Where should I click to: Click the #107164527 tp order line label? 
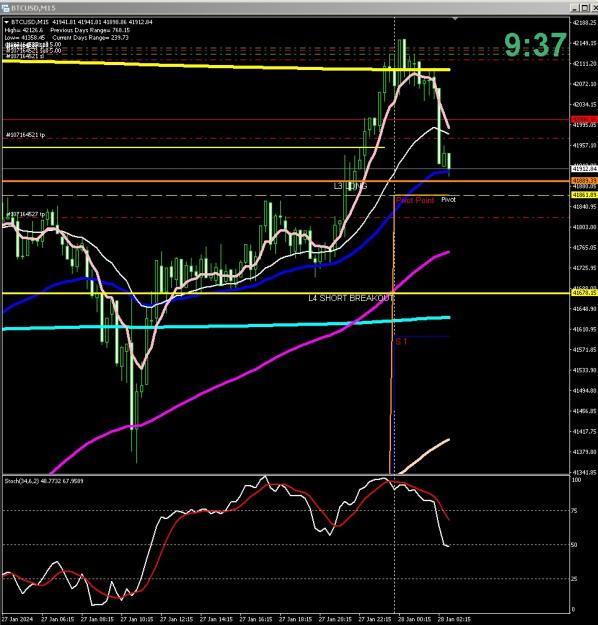(26, 214)
